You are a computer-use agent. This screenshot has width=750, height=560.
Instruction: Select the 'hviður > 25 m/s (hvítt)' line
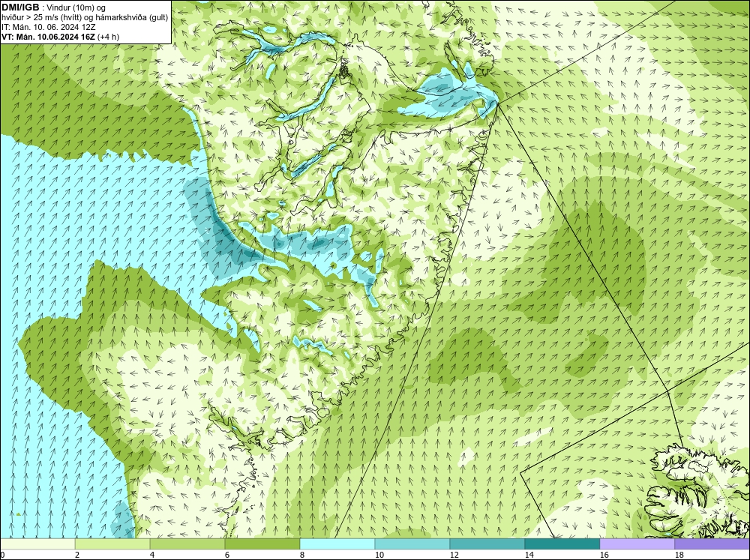coord(85,18)
